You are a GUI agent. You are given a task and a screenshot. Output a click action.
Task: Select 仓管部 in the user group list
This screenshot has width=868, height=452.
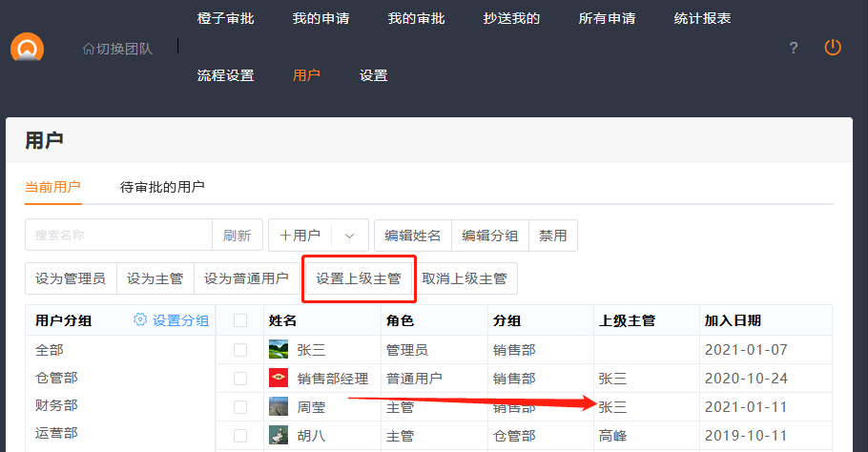pyautogui.click(x=56, y=378)
